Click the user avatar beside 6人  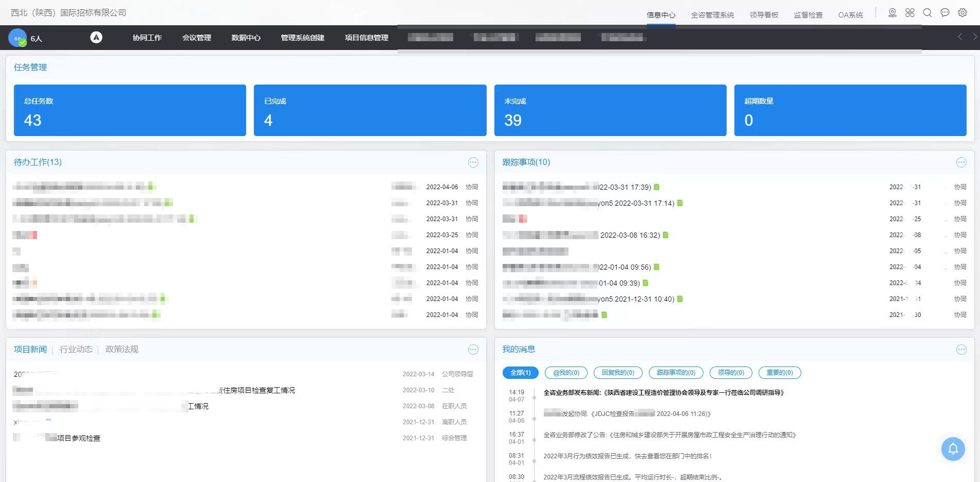(18, 38)
